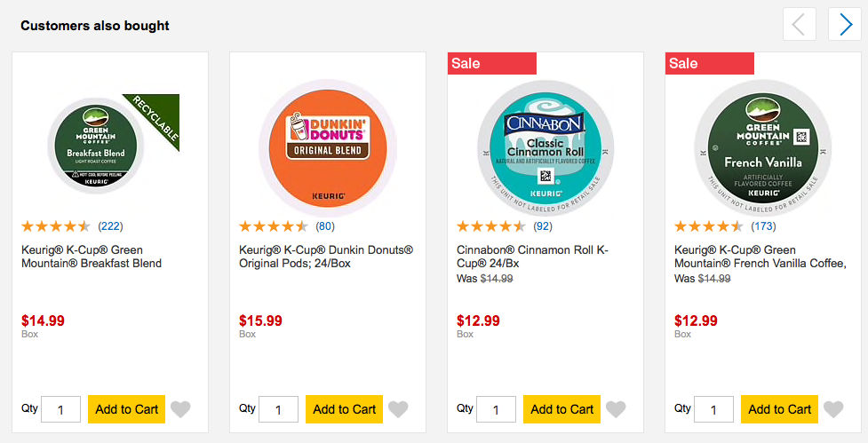
Task: Add Cinnabon Cinnamon Roll to cart
Action: [561, 409]
